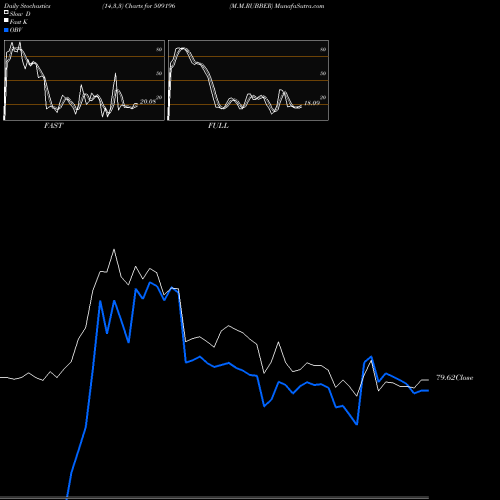The width and height of the screenshot is (500, 500).
Task: Click the FAST stochastic chart label
Action: pyautogui.click(x=53, y=126)
